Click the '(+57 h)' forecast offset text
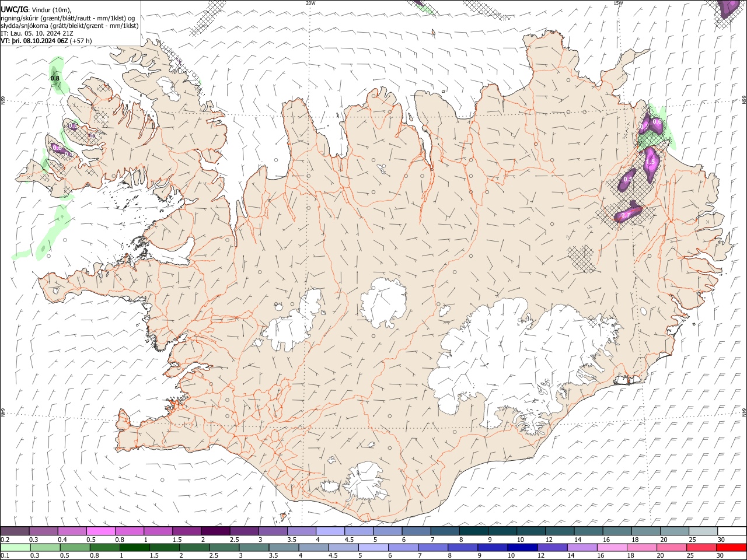 pos(81,41)
